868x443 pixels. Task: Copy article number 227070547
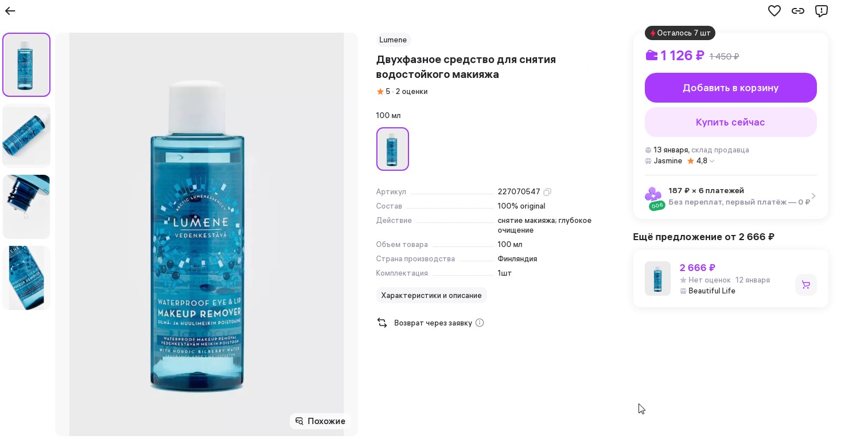click(x=547, y=192)
